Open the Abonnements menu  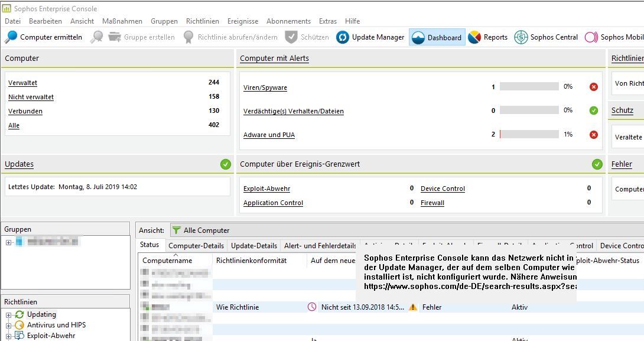(x=288, y=21)
